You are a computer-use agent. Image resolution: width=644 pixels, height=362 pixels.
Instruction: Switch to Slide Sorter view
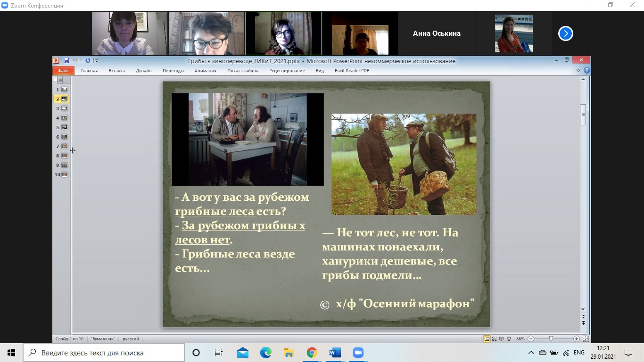(495, 339)
